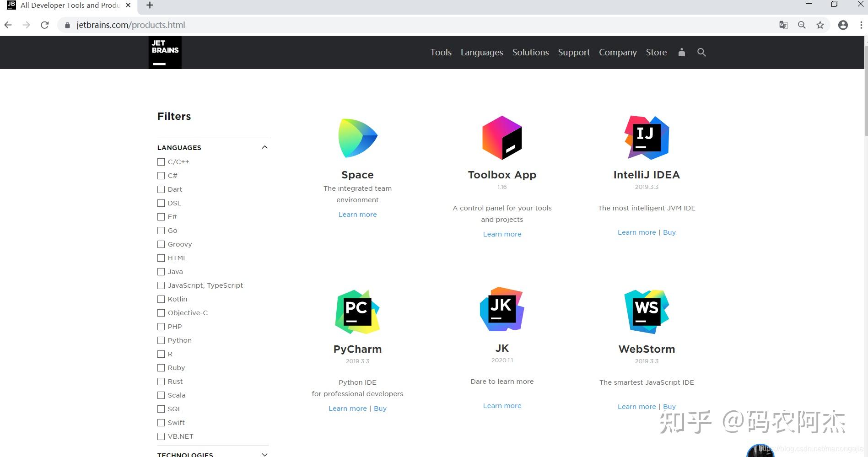Image resolution: width=868 pixels, height=457 pixels.
Task: Check the Java language filter
Action: (161, 272)
